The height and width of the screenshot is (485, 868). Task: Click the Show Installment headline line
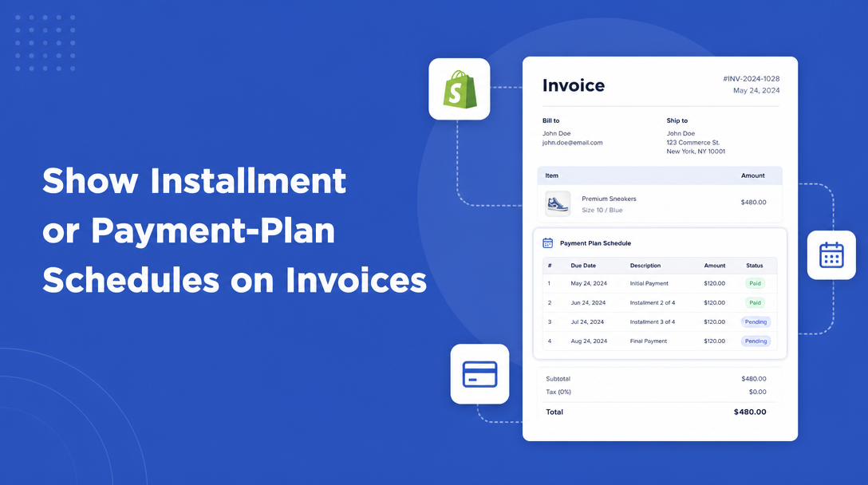click(195, 180)
